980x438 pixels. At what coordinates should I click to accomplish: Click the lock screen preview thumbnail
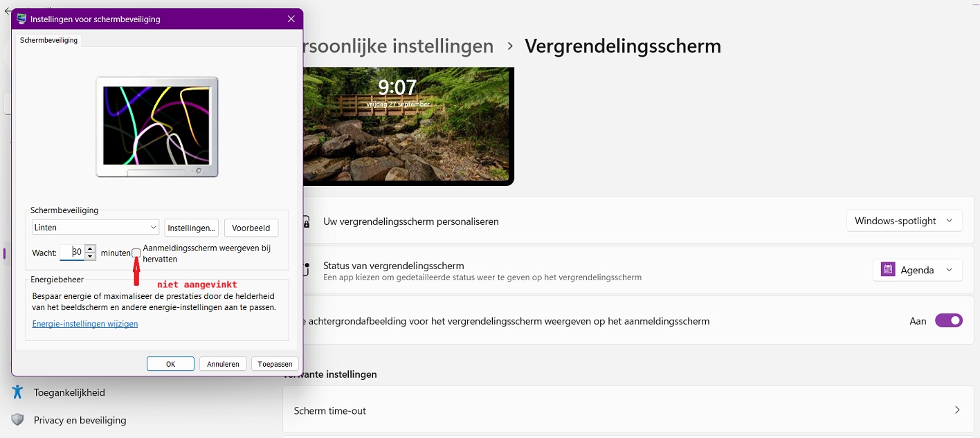407,126
